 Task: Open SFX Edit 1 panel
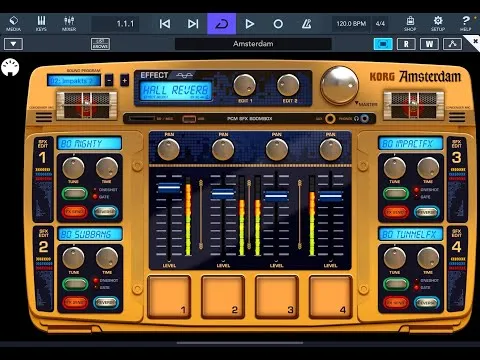(x=43, y=179)
